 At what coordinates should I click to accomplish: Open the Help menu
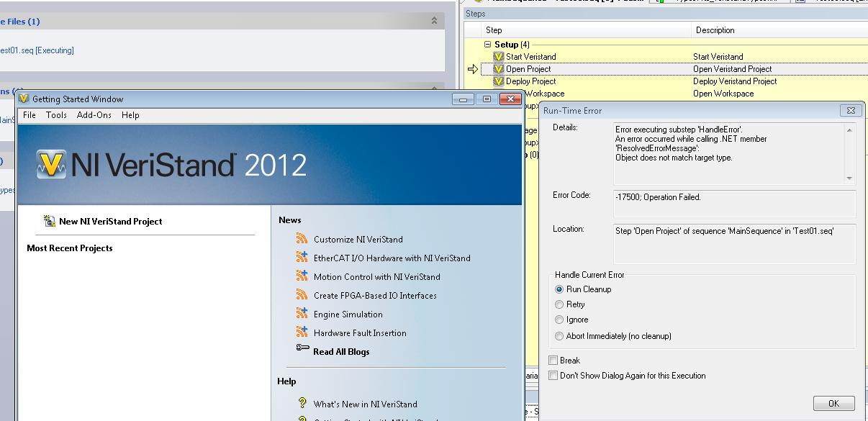point(130,115)
